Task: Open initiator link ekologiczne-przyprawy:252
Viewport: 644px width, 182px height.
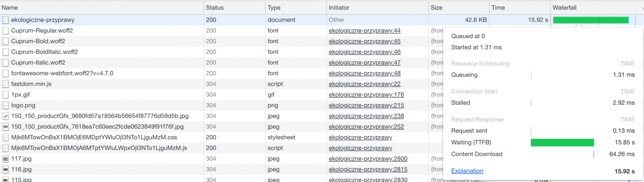Action: point(366,127)
